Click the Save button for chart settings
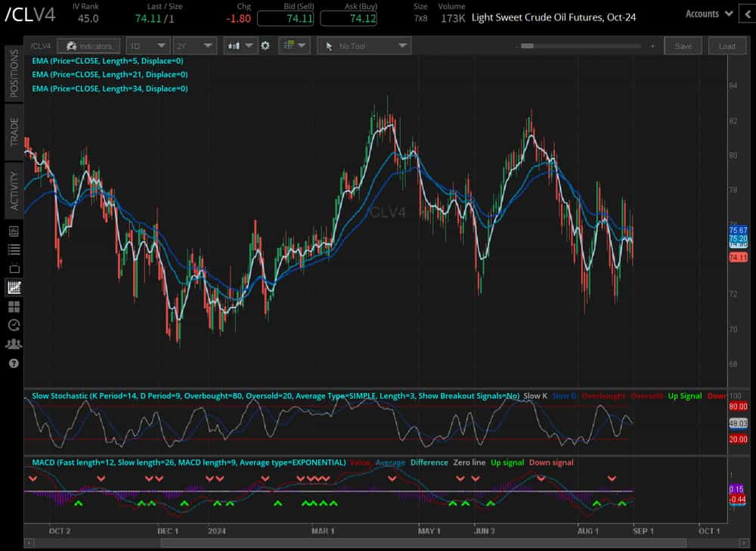This screenshot has width=756, height=551. pos(683,45)
